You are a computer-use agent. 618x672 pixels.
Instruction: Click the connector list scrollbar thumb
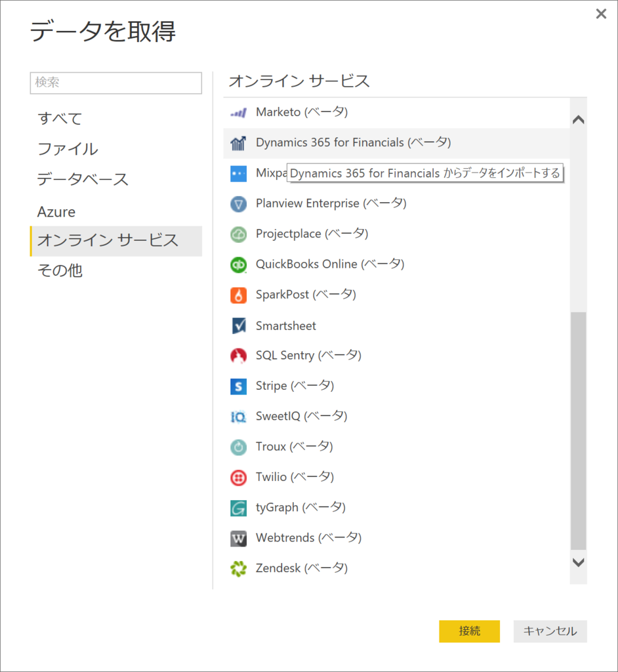[578, 430]
